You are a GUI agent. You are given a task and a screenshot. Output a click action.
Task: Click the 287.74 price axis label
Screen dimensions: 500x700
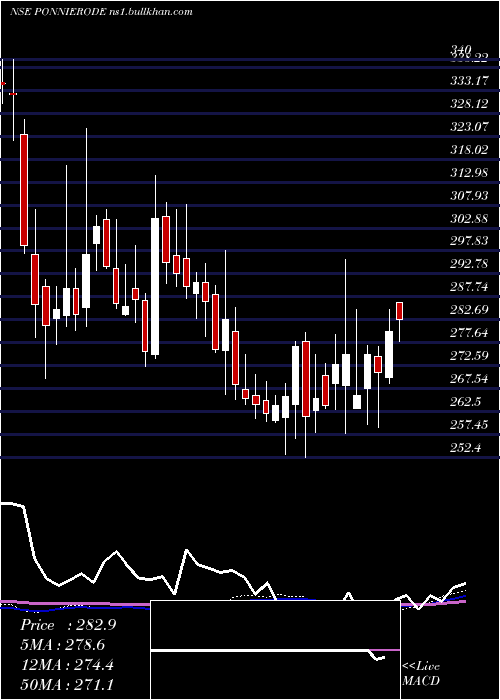pos(469,287)
